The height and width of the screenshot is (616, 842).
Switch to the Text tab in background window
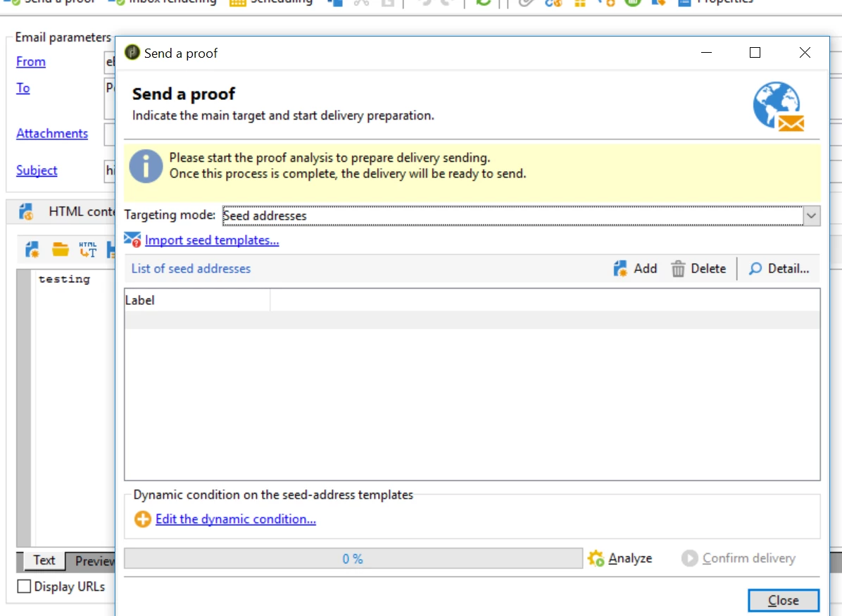pos(44,560)
